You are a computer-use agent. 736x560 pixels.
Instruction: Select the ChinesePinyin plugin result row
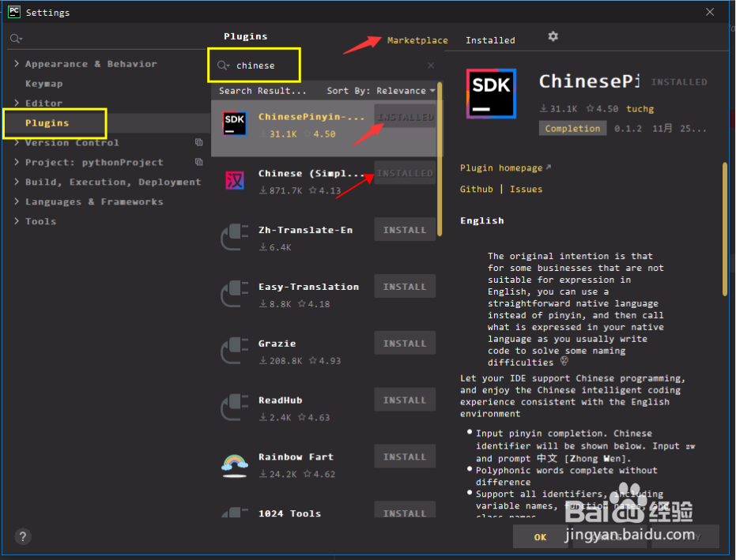(324, 128)
